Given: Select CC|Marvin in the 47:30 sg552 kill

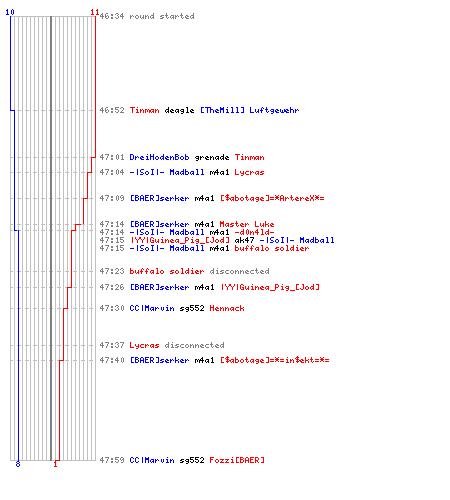Looking at the screenshot, I should tap(152, 308).
